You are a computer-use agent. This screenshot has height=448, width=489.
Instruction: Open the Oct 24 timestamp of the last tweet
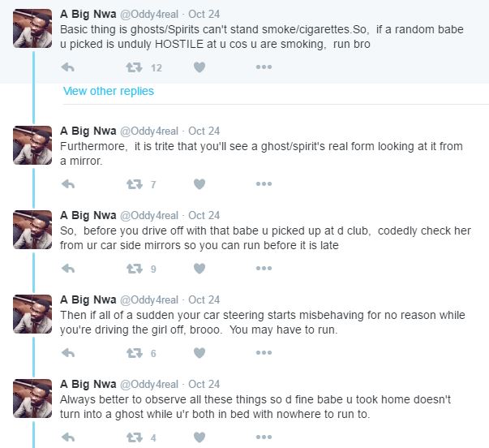[204, 384]
